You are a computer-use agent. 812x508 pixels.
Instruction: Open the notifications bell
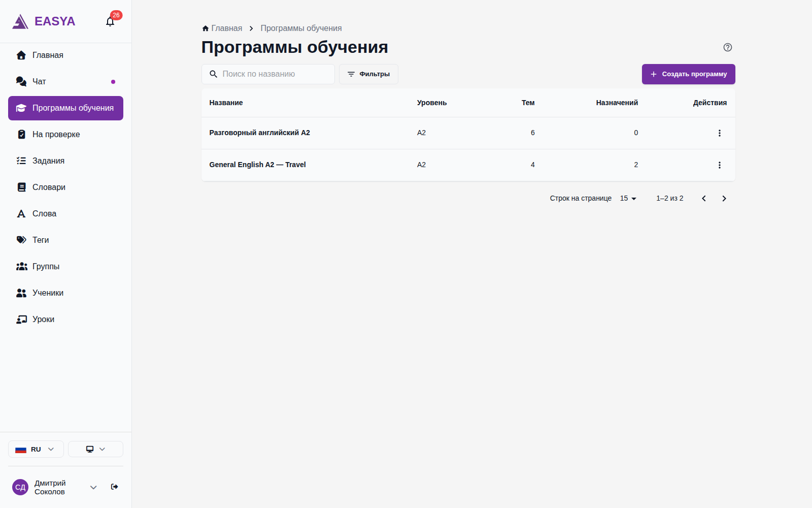pos(110,21)
